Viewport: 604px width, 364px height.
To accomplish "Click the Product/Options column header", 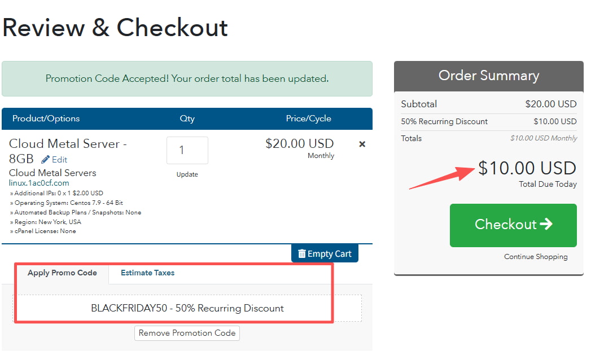I will [46, 119].
